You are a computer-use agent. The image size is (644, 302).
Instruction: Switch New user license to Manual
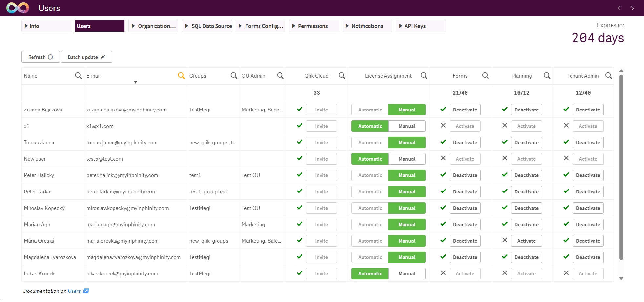407,159
